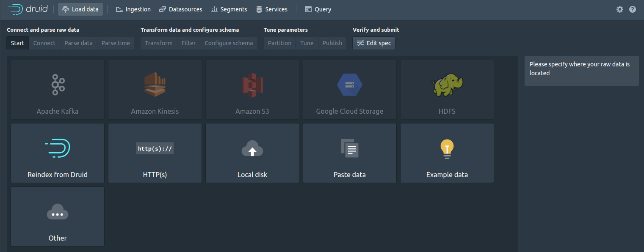Select the HTTP(s) data source
This screenshot has height=252, width=644.
coord(155,153)
